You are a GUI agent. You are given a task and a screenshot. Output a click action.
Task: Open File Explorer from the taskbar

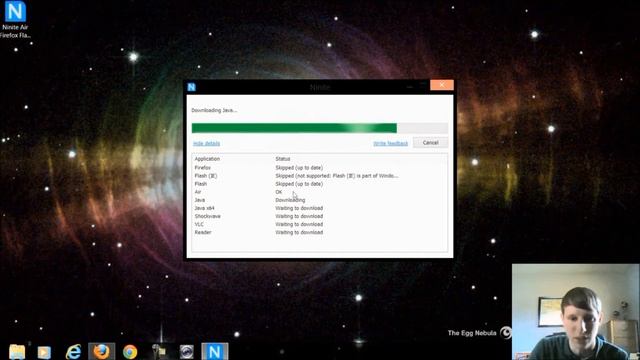click(x=17, y=351)
